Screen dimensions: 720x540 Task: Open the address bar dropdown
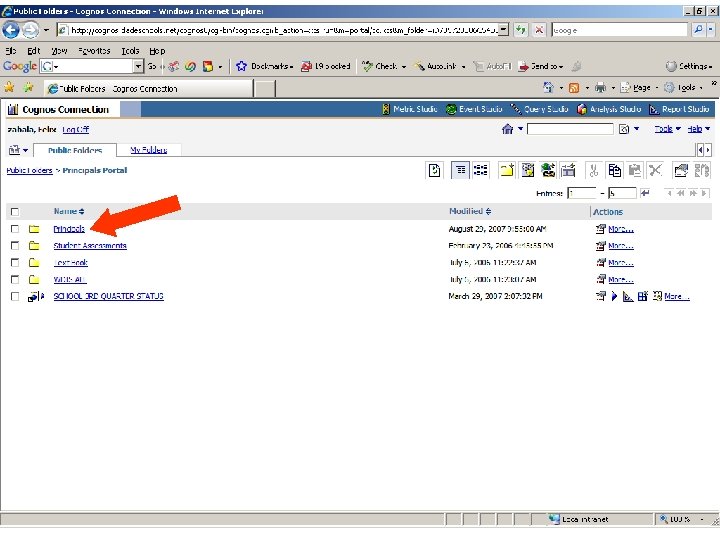click(x=504, y=30)
